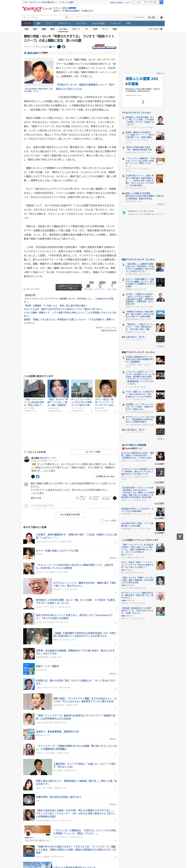Share the user comment on X

point(115,498)
